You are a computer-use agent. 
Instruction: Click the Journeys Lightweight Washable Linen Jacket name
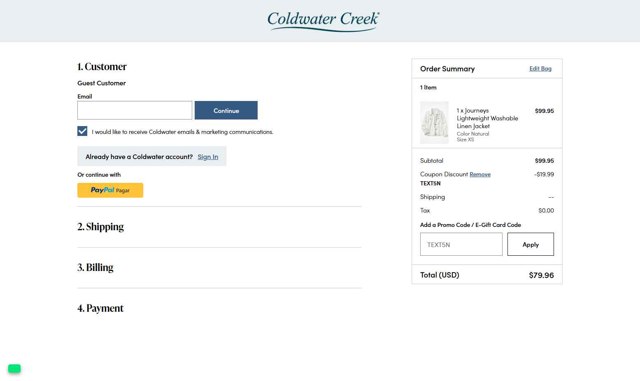[x=487, y=118]
